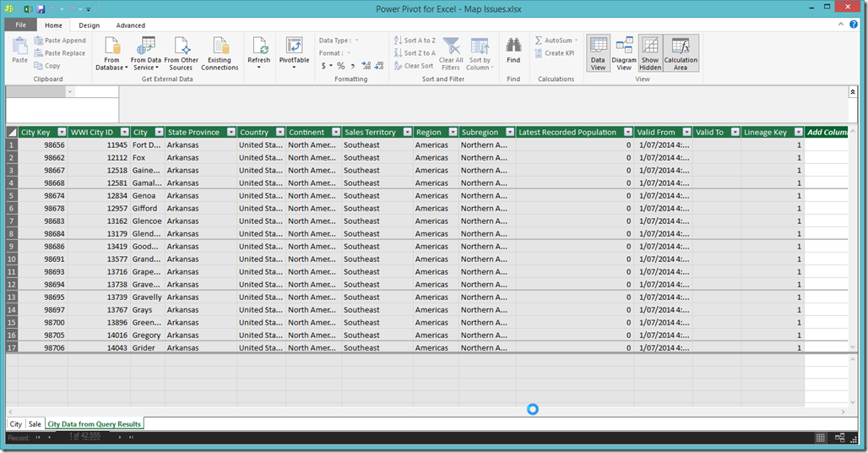Open From Data Service menu
Screen dimensions: 868x453
point(146,54)
